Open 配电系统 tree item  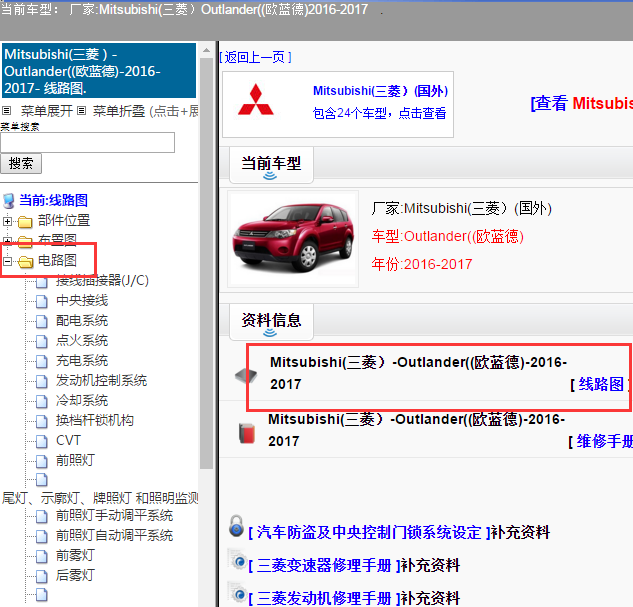[82, 321]
